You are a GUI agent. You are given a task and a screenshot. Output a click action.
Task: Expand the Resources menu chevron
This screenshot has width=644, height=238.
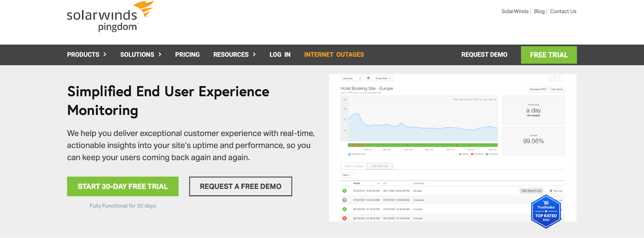(x=254, y=54)
